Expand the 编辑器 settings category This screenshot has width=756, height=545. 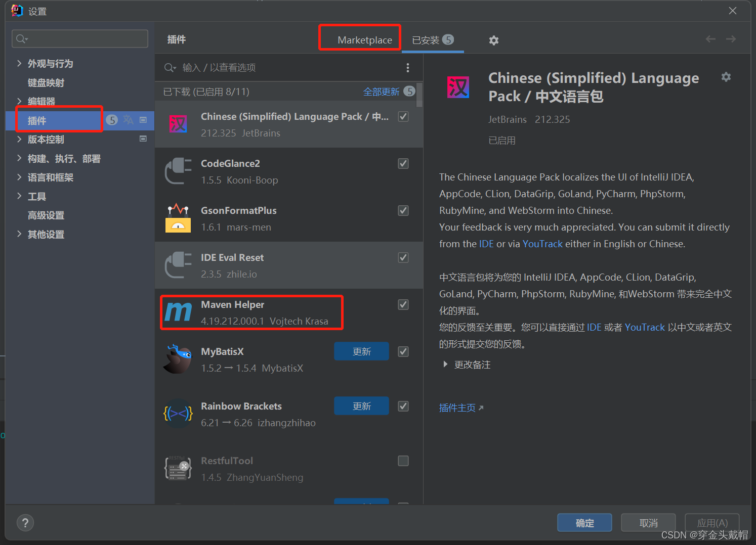tap(19, 101)
